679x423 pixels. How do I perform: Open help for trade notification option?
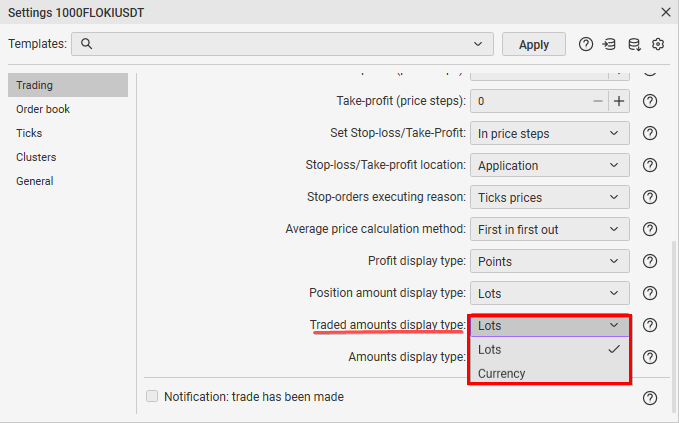650,398
